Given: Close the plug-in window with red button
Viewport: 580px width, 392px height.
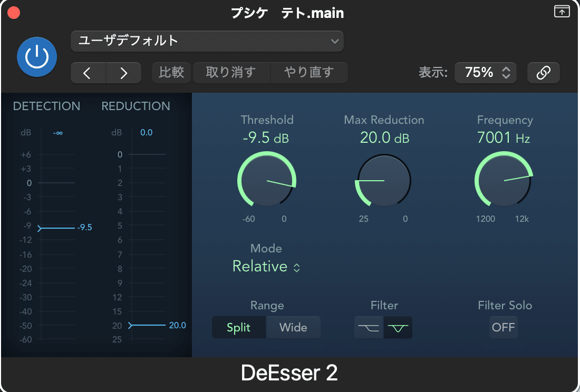Looking at the screenshot, I should [x=14, y=13].
